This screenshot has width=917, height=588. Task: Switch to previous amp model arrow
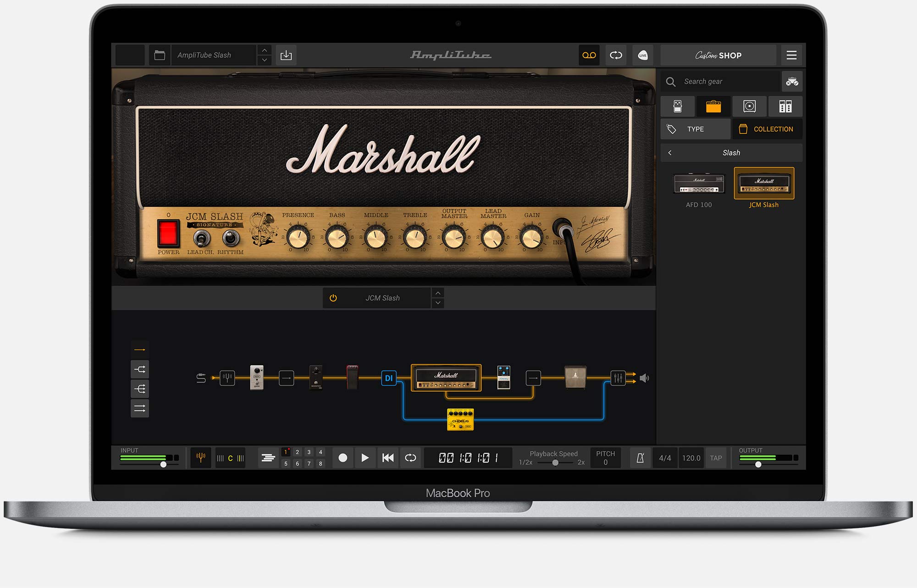click(x=438, y=293)
